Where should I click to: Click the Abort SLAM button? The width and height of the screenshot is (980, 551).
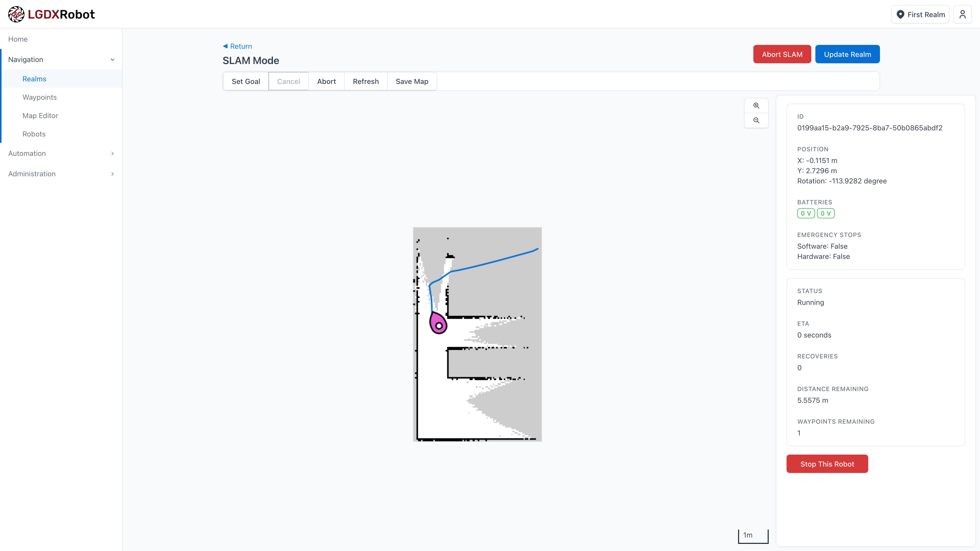coord(782,54)
